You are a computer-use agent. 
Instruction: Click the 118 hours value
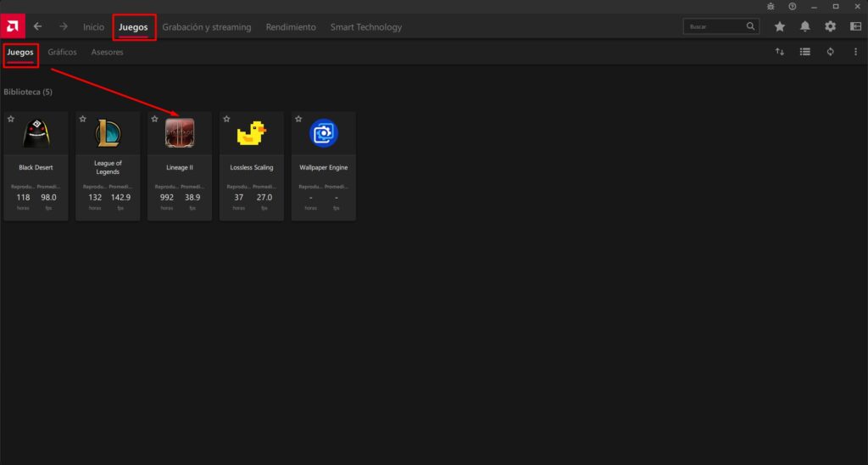coord(23,198)
